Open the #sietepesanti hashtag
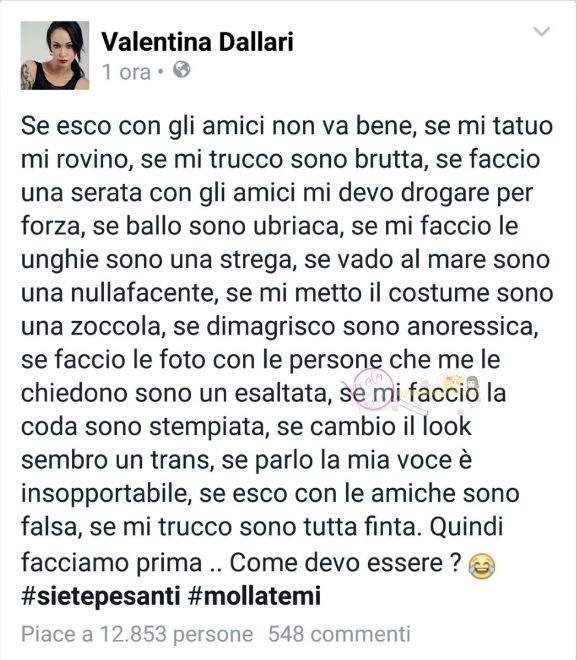 click(x=101, y=596)
